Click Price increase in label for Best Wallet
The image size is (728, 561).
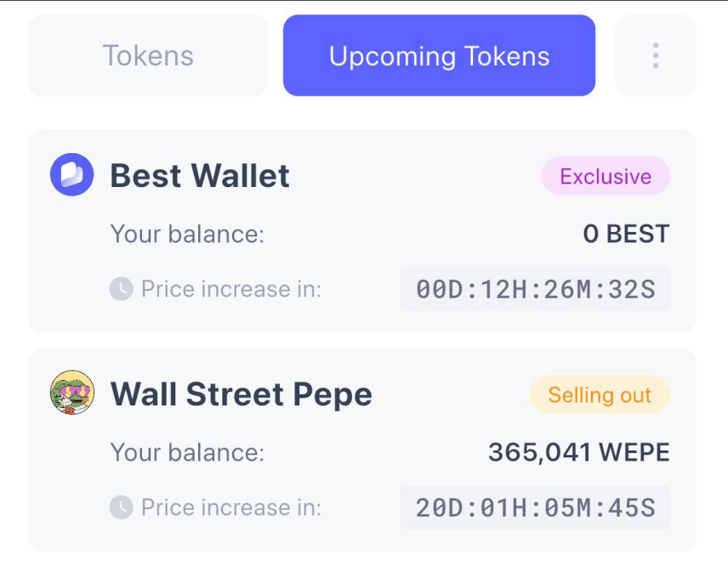tap(231, 289)
